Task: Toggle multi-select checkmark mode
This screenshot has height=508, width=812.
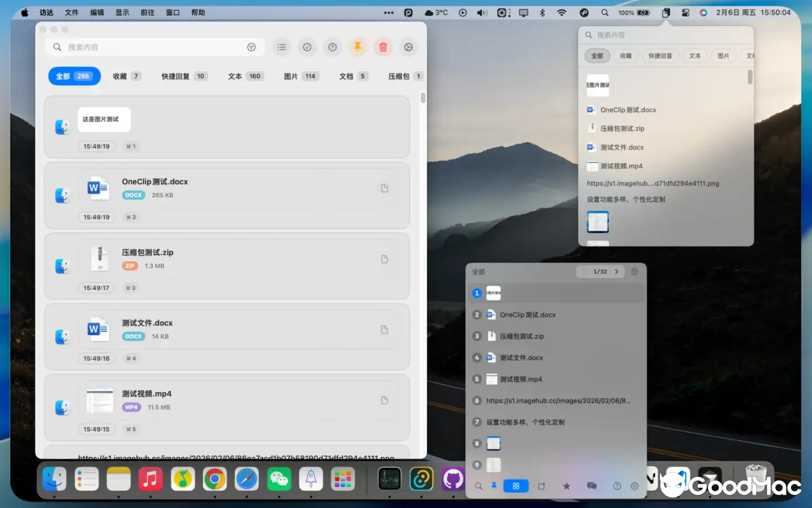Action: click(x=307, y=46)
